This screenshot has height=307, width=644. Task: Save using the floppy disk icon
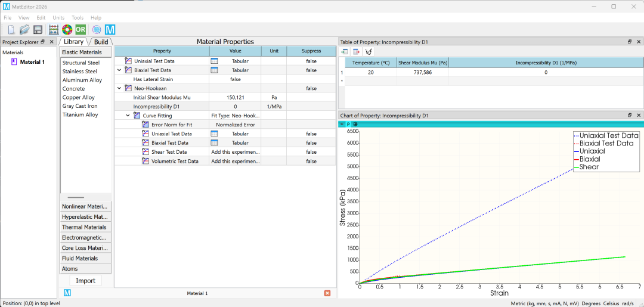click(x=38, y=30)
